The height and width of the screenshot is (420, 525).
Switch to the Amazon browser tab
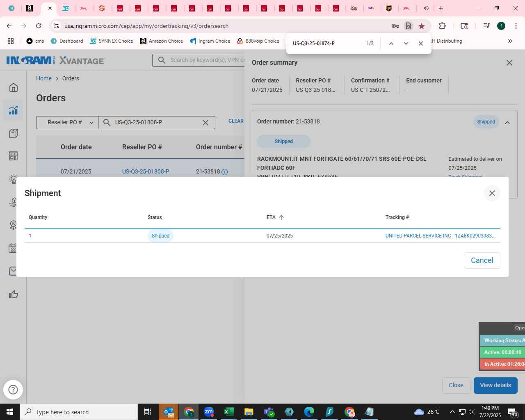point(30,8)
